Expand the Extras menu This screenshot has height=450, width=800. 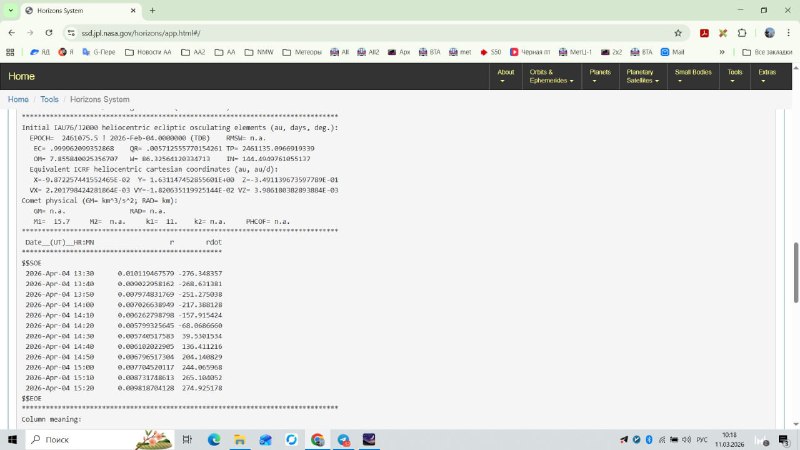point(767,76)
